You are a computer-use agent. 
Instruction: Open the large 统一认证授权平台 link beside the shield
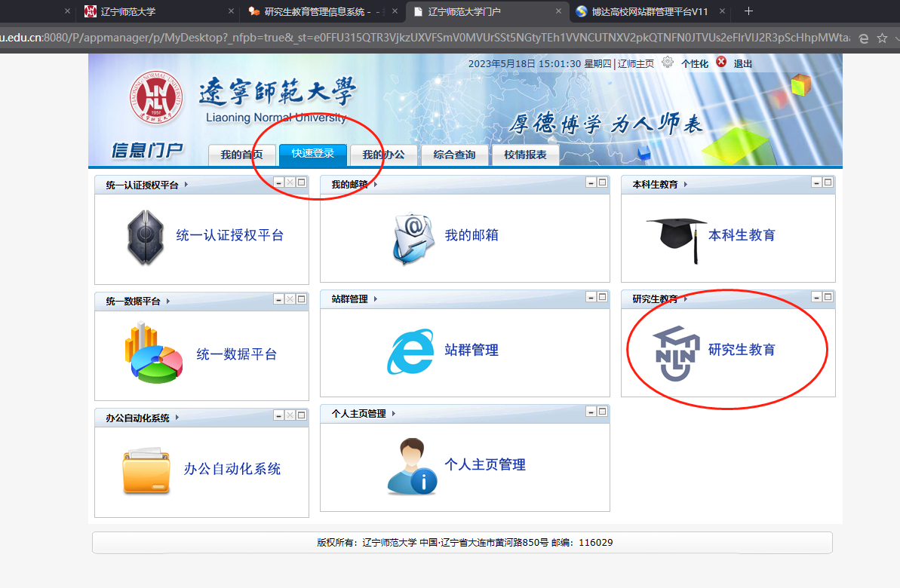229,235
